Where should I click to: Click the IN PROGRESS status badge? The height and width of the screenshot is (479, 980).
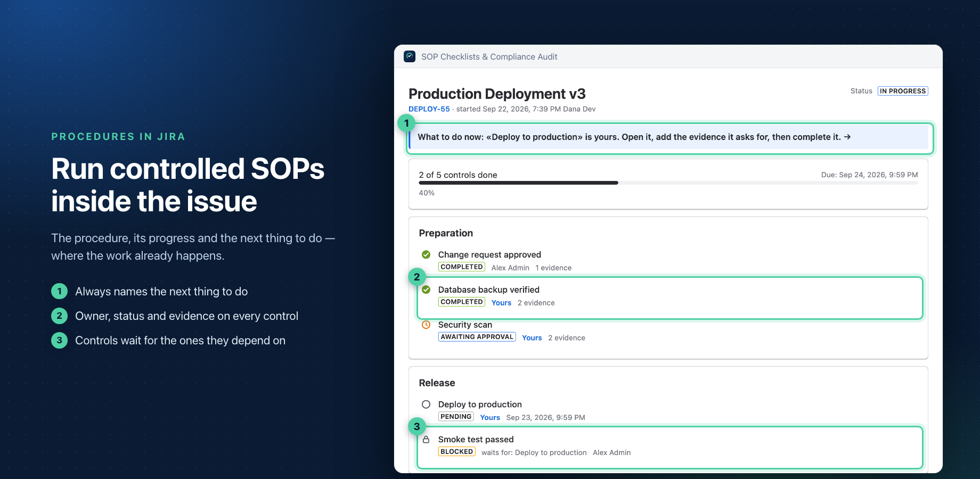[903, 91]
